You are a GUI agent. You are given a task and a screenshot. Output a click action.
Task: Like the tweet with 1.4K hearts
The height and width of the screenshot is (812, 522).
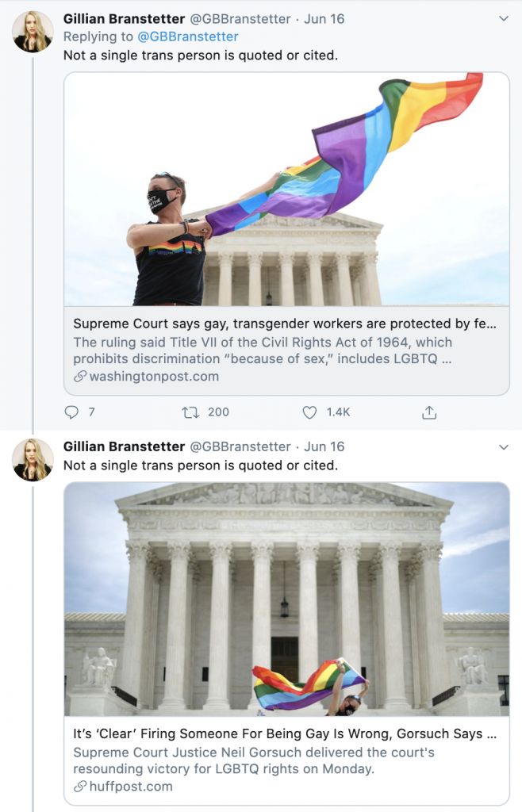(309, 412)
